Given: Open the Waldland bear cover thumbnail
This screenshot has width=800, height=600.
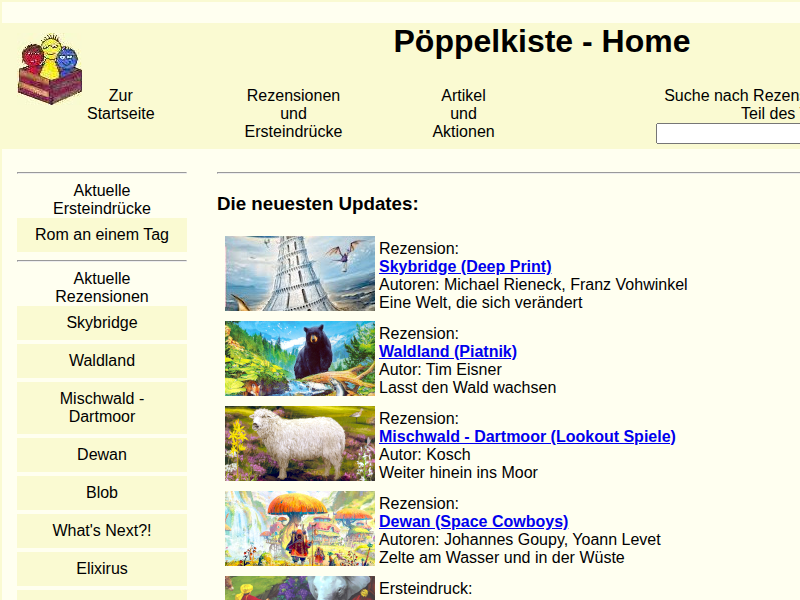Looking at the screenshot, I should point(299,358).
